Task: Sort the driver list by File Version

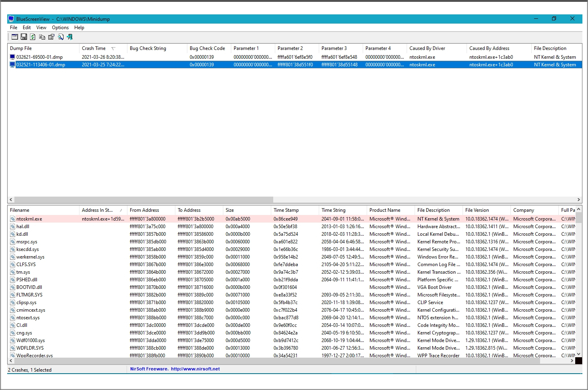Action: (x=487, y=210)
